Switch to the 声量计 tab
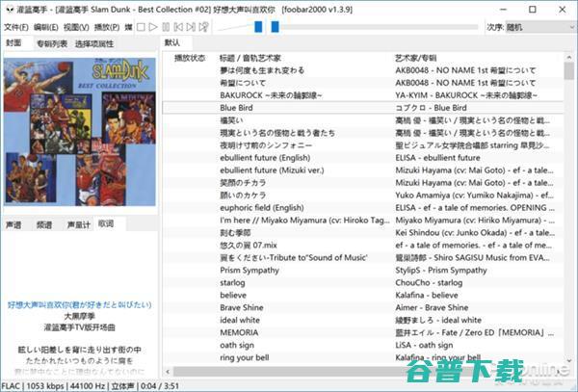This screenshot has height=392, width=578. click(79, 224)
